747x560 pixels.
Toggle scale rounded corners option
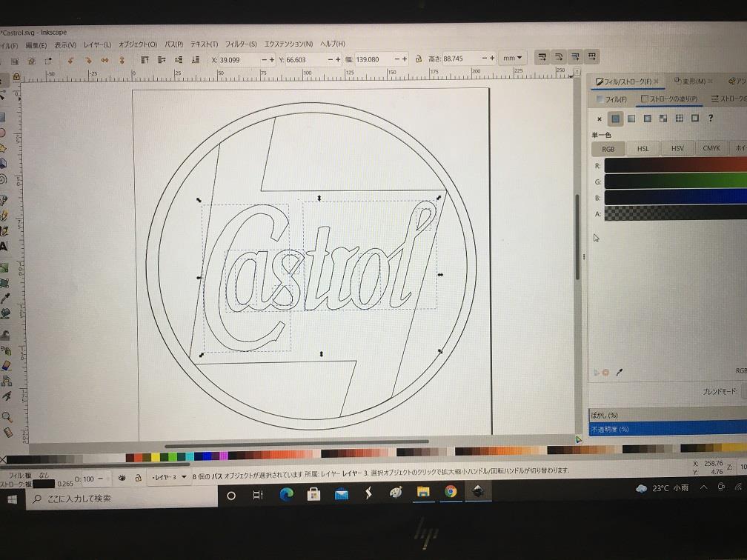click(559, 57)
